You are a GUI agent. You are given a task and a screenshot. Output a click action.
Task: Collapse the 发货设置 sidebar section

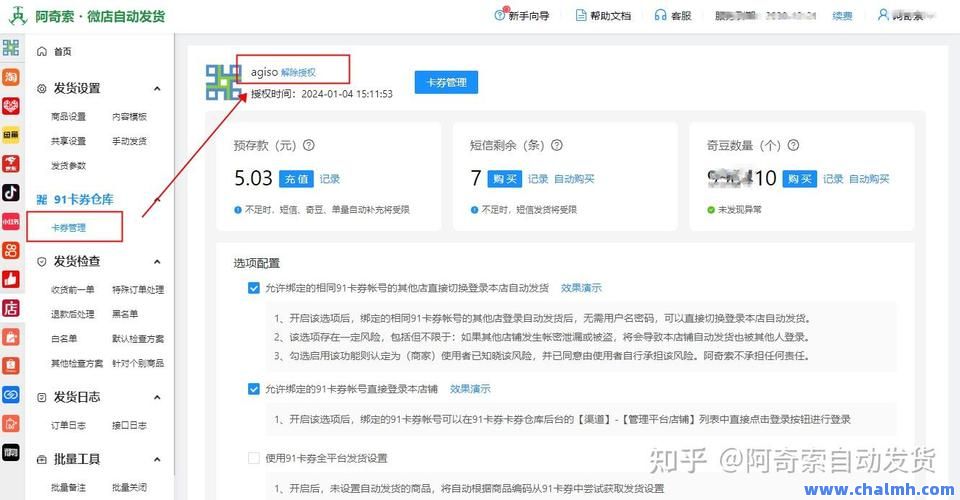157,88
